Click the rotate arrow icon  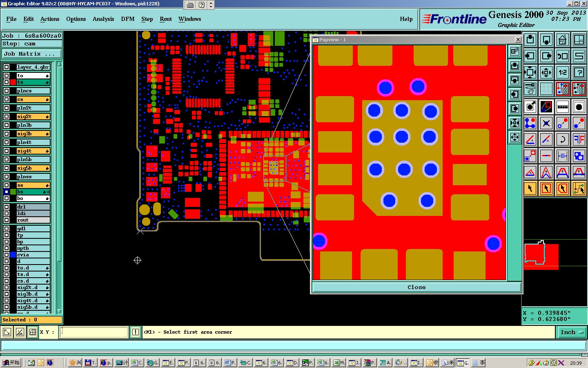pyautogui.click(x=563, y=139)
